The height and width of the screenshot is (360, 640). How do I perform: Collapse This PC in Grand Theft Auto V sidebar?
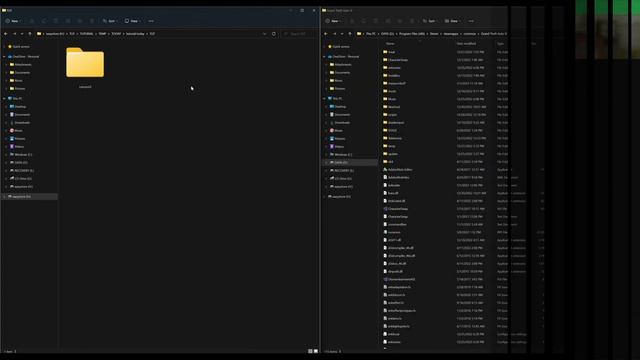324,98
